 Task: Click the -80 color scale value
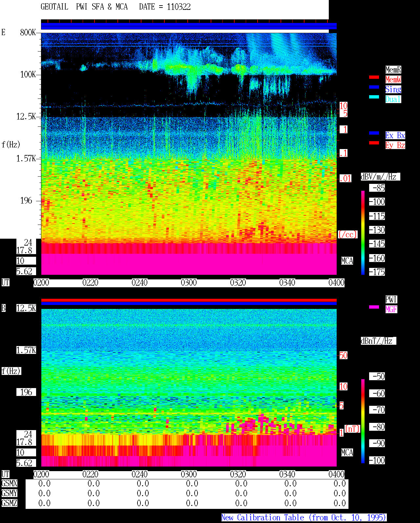[x=377, y=427]
